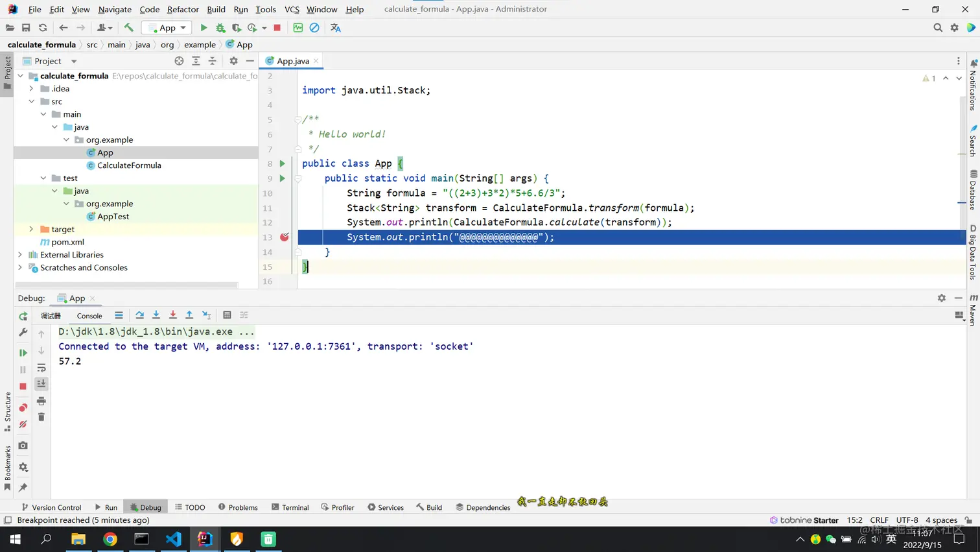Click the Step Into debug icon
The width and height of the screenshot is (980, 552).
156,315
